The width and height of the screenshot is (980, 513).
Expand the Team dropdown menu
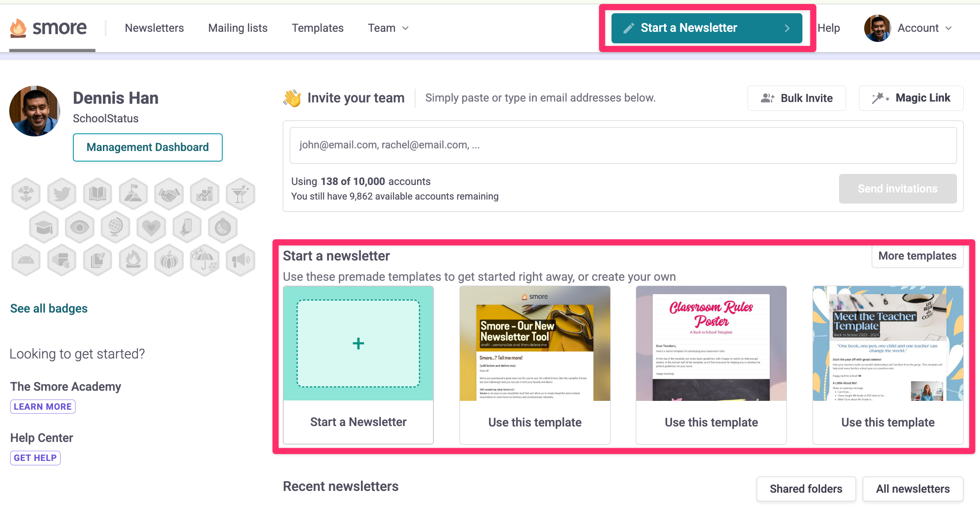(388, 28)
